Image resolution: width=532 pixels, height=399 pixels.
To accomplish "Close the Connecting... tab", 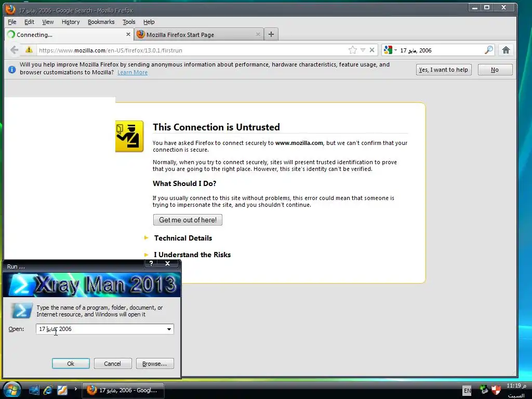I will 128,34.
